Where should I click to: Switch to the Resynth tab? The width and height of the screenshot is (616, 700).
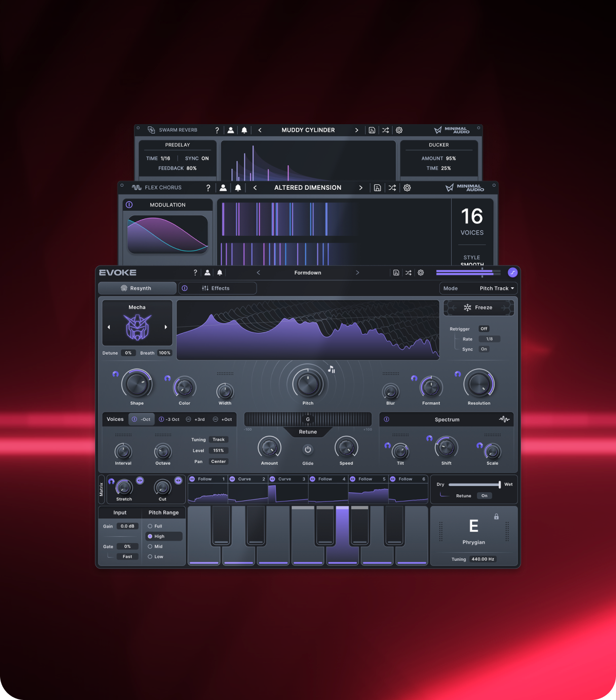pos(137,288)
